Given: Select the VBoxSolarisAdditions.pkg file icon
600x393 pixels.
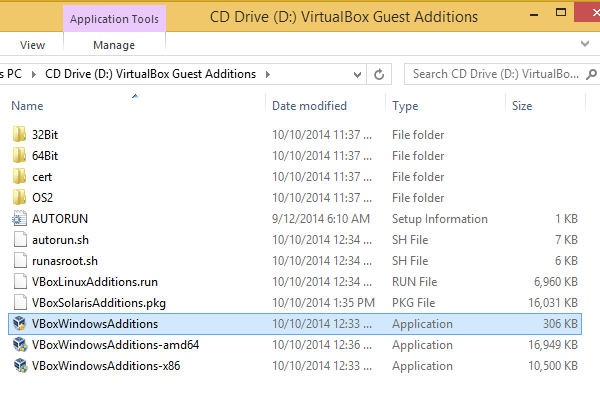Looking at the screenshot, I should (x=20, y=303).
